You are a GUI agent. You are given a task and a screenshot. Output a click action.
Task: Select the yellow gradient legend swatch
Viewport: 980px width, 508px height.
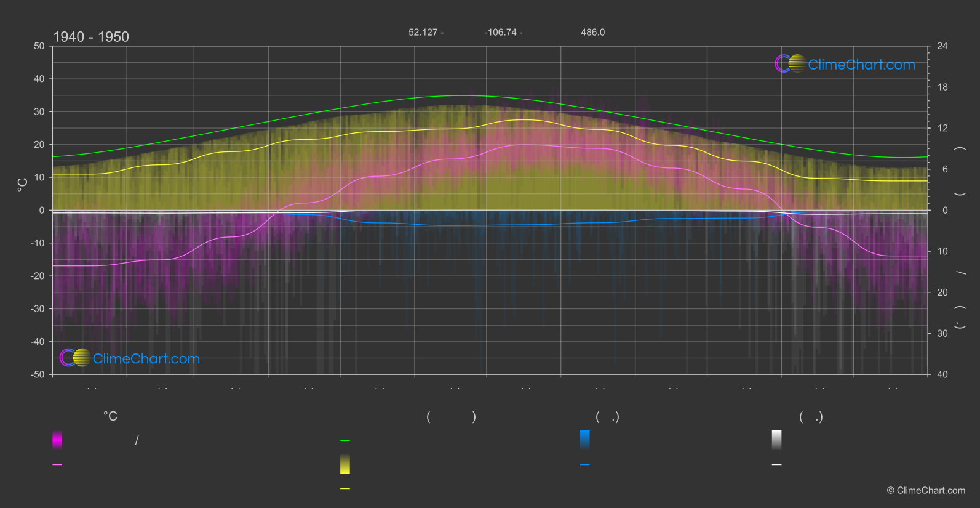(x=345, y=464)
